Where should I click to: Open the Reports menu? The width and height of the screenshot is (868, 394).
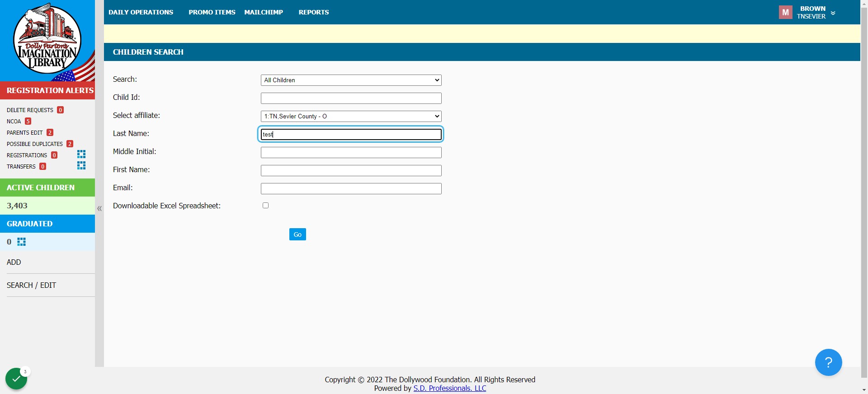[314, 12]
